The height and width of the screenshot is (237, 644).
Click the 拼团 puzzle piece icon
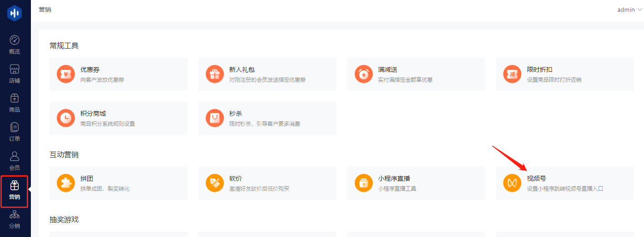point(66,183)
